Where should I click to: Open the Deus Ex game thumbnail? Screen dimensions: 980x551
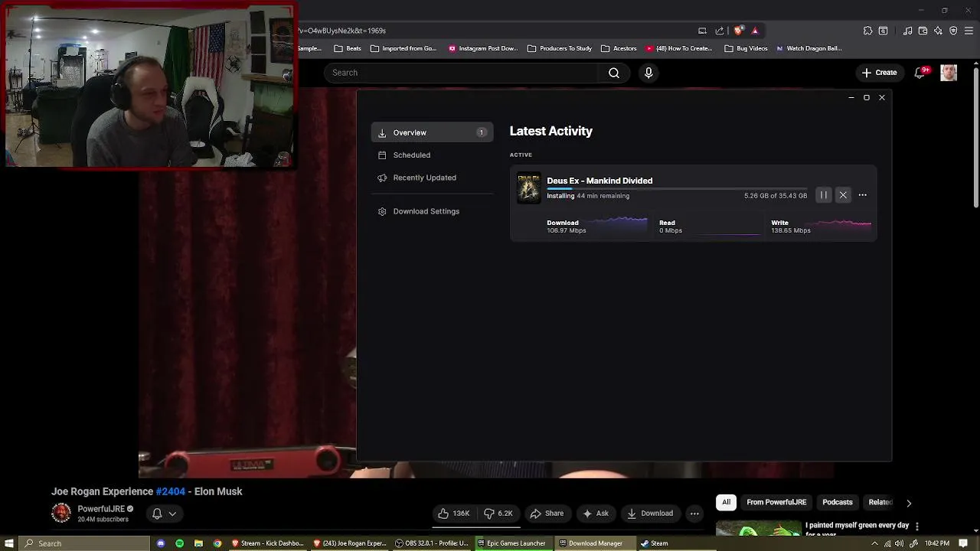tap(528, 188)
